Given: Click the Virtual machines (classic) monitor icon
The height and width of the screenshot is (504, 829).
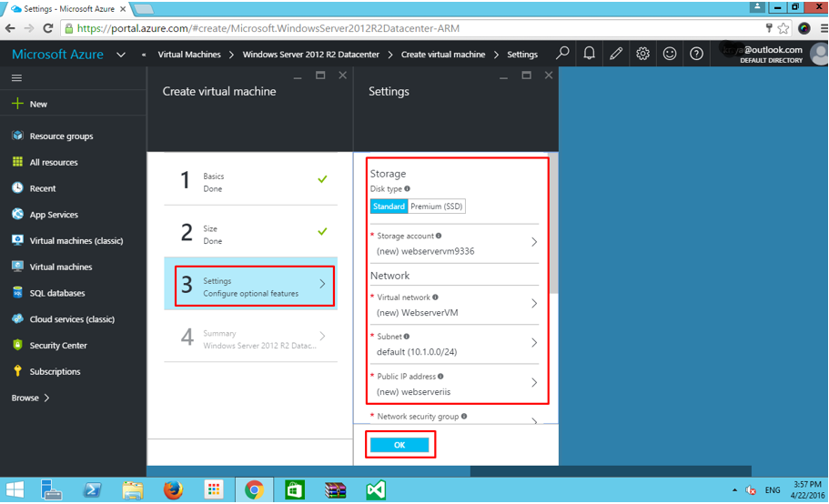Looking at the screenshot, I should pyautogui.click(x=17, y=240).
